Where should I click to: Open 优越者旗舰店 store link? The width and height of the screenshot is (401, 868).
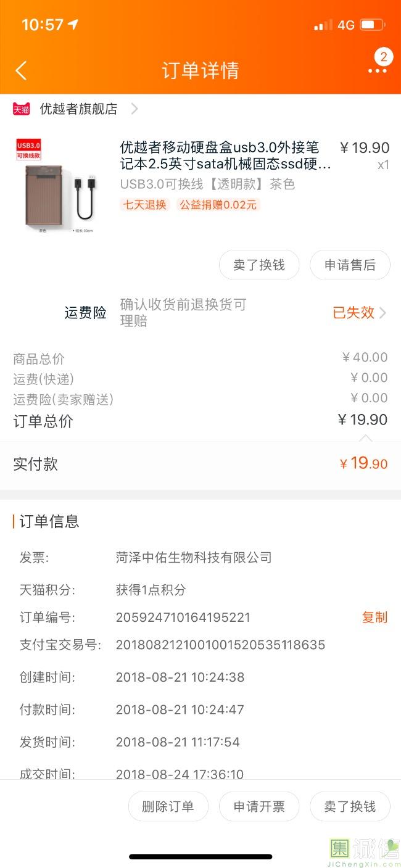coord(78,109)
